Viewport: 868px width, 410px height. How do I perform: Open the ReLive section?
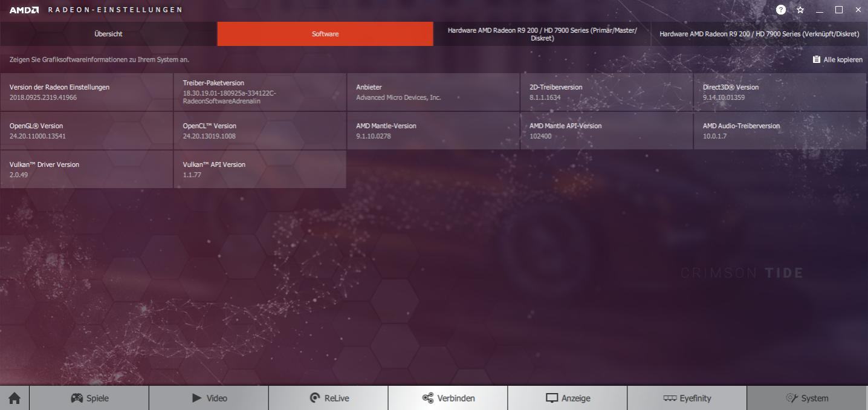(329, 398)
